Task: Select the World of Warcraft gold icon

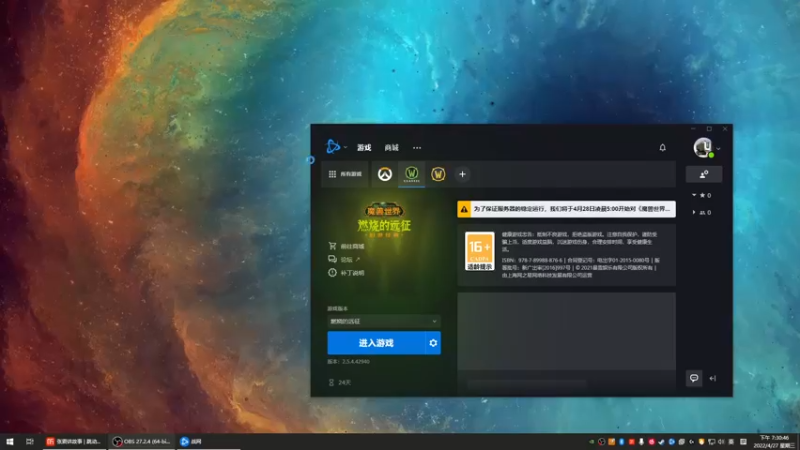Action: coord(438,174)
